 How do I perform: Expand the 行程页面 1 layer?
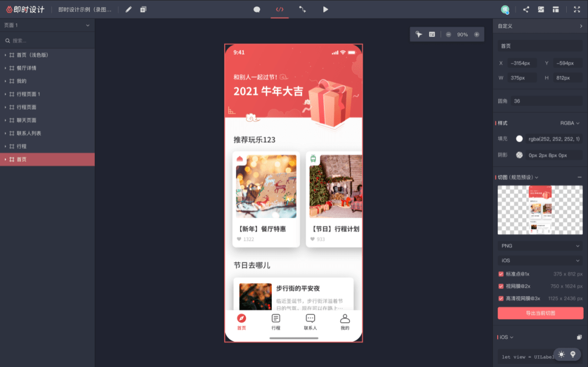coord(5,94)
